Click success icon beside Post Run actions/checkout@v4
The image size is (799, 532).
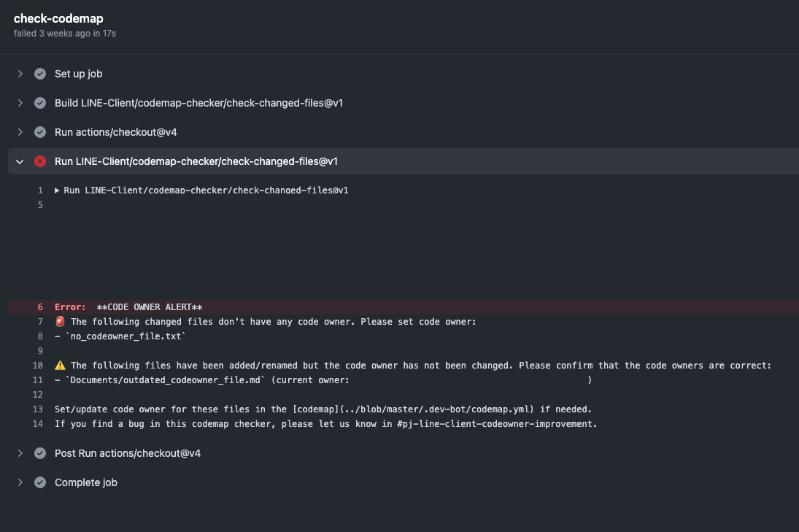[40, 453]
